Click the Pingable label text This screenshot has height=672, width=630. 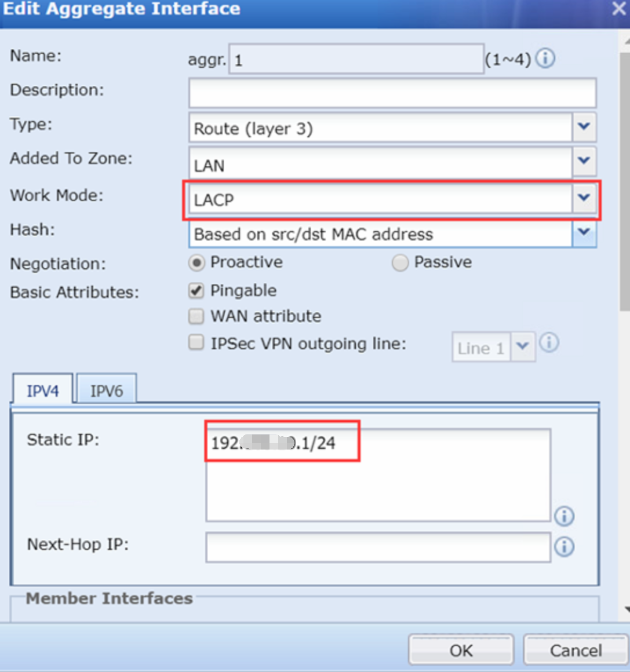(243, 291)
